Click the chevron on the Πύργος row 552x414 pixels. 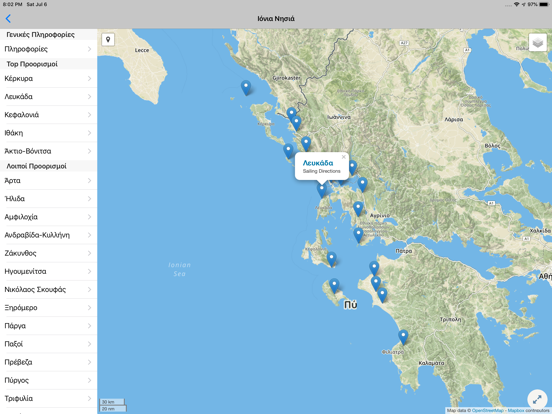click(x=89, y=380)
